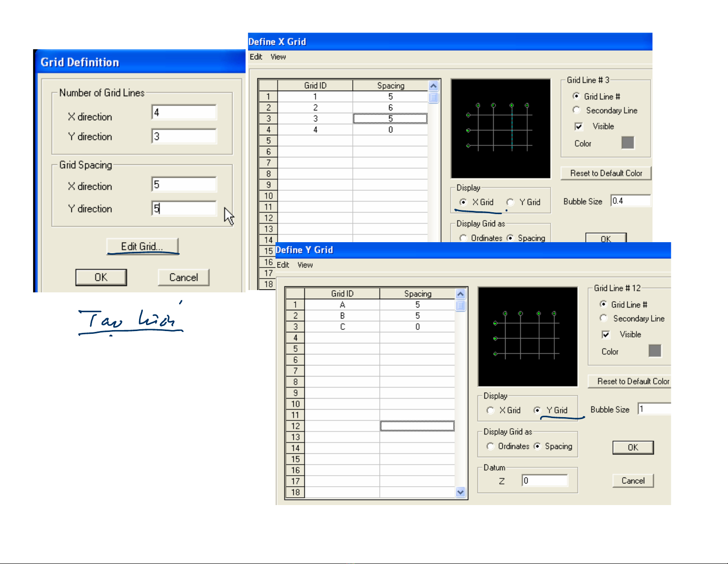Select Y Grid display in Define Y Grid
The width and height of the screenshot is (728, 564).
(x=537, y=410)
